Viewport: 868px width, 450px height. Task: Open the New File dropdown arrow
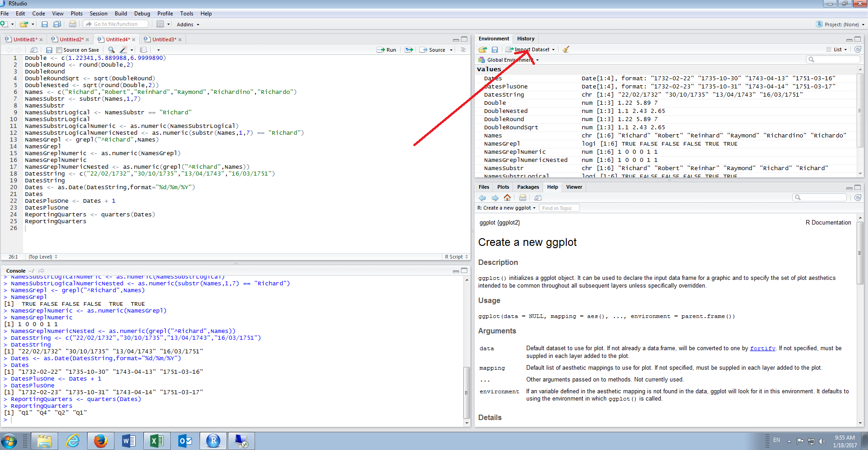12,24
